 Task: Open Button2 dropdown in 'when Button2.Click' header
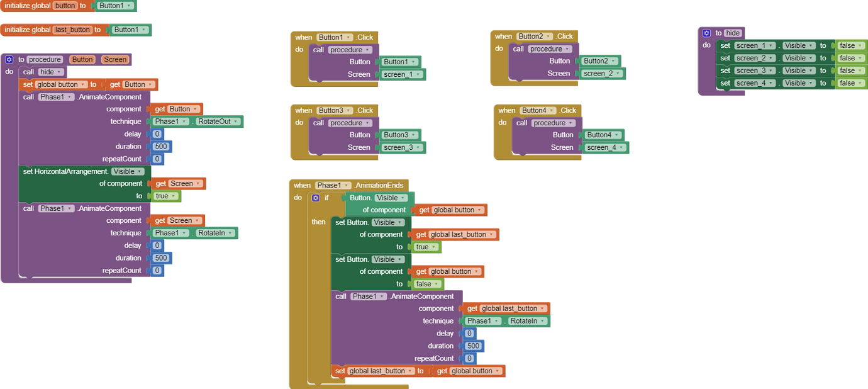click(x=535, y=37)
